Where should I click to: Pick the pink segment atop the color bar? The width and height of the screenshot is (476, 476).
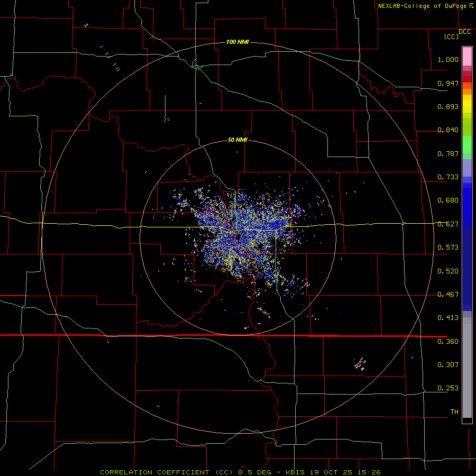point(467,57)
